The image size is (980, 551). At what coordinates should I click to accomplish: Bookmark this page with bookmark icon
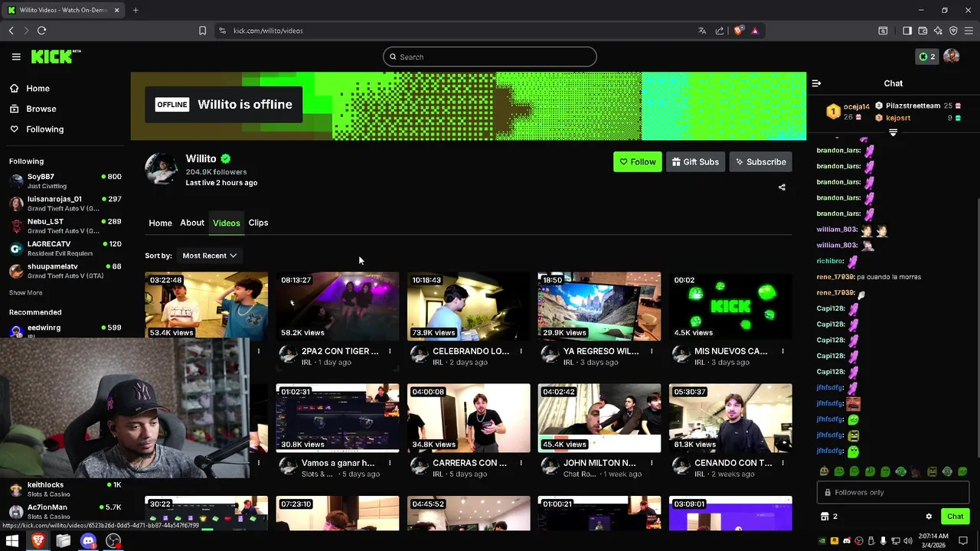coord(202,31)
